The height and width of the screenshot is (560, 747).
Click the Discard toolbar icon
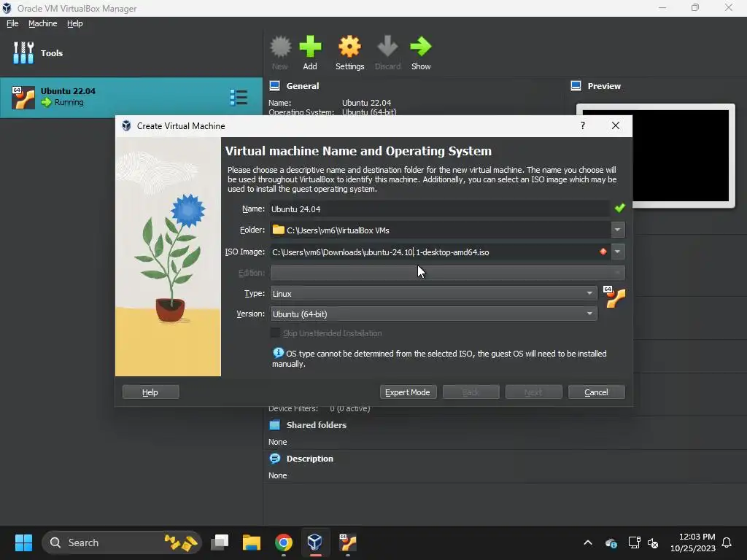[387, 47]
